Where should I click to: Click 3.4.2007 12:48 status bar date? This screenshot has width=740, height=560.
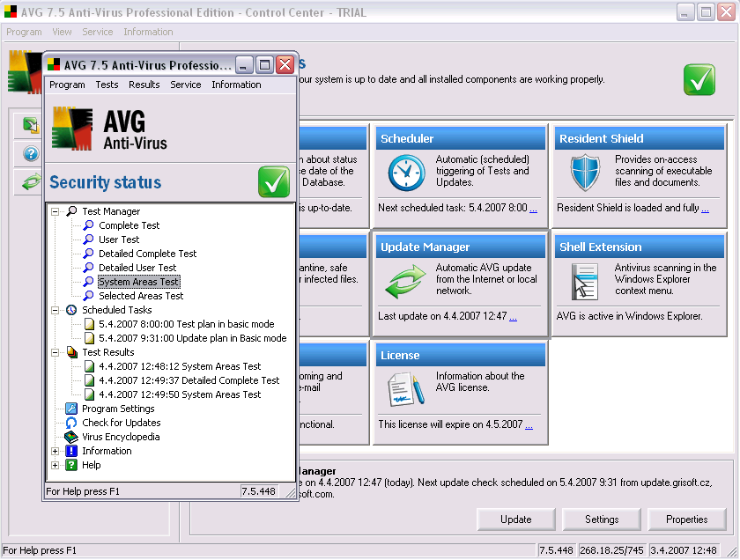click(x=684, y=550)
